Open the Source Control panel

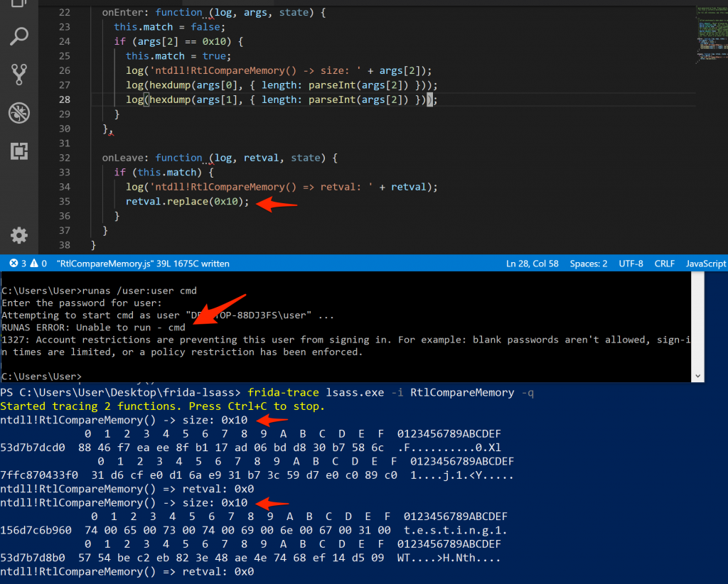click(19, 74)
